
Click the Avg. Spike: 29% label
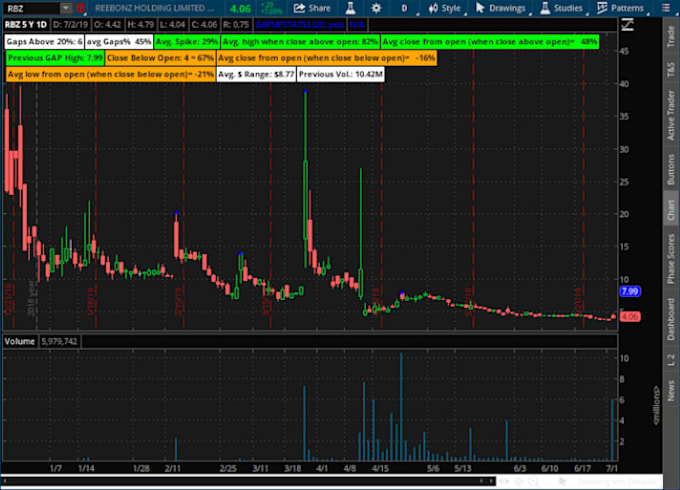point(186,42)
